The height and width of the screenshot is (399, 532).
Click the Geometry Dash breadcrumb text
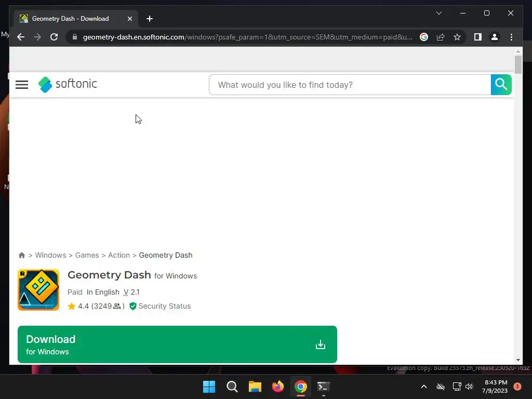pyautogui.click(x=166, y=255)
